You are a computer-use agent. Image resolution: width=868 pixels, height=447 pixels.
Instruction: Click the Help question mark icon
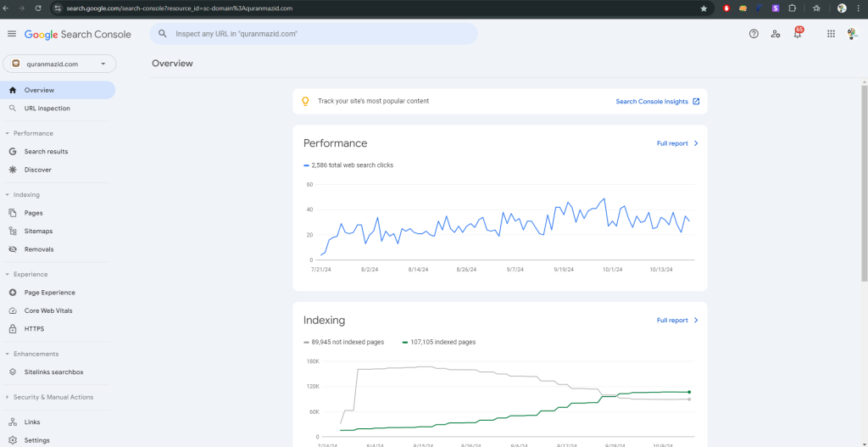pyautogui.click(x=754, y=34)
